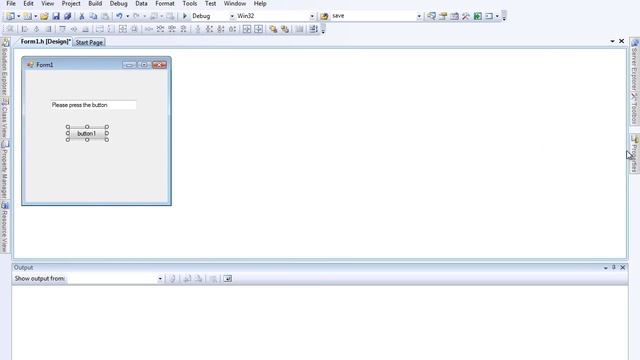Click the Bring to Front layout icon
Image resolution: width=640 pixels, height=360 pixels.
pos(273,29)
